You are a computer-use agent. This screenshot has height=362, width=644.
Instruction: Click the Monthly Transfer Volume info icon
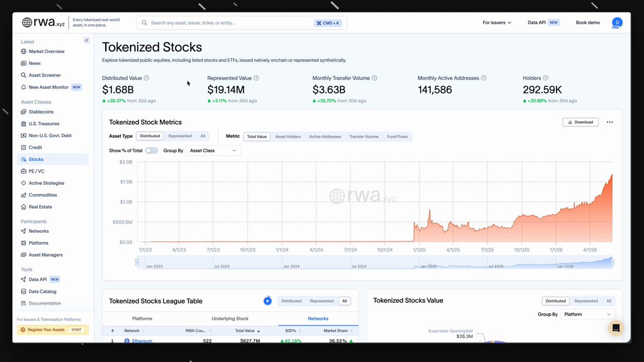(374, 78)
